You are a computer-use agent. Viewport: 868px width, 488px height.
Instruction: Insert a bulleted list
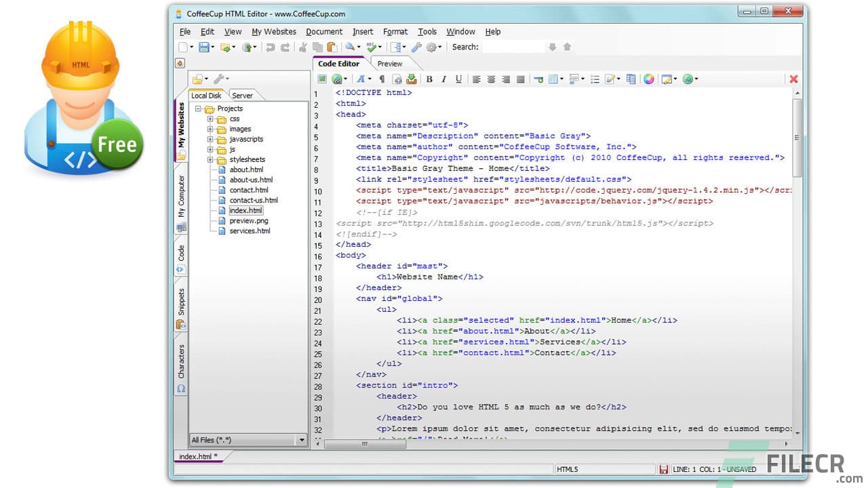[595, 79]
